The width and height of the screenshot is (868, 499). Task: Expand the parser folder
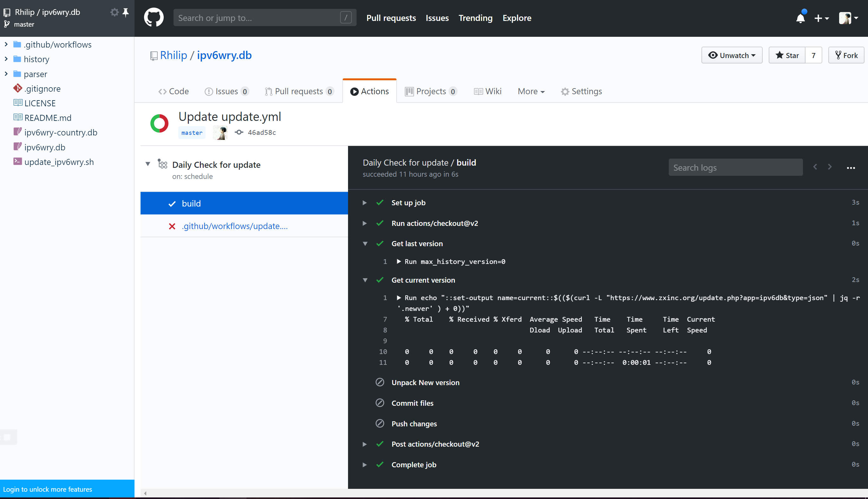(x=6, y=74)
